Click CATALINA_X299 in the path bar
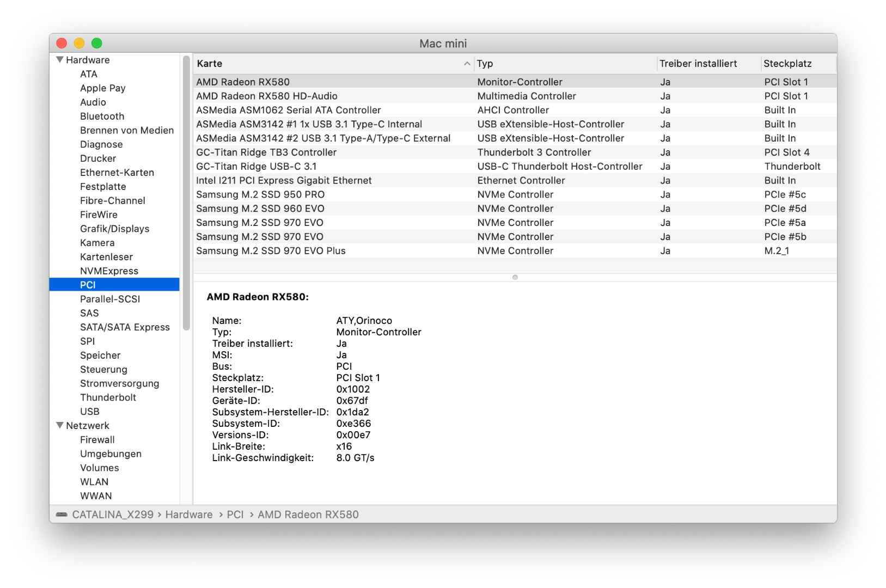 113,514
